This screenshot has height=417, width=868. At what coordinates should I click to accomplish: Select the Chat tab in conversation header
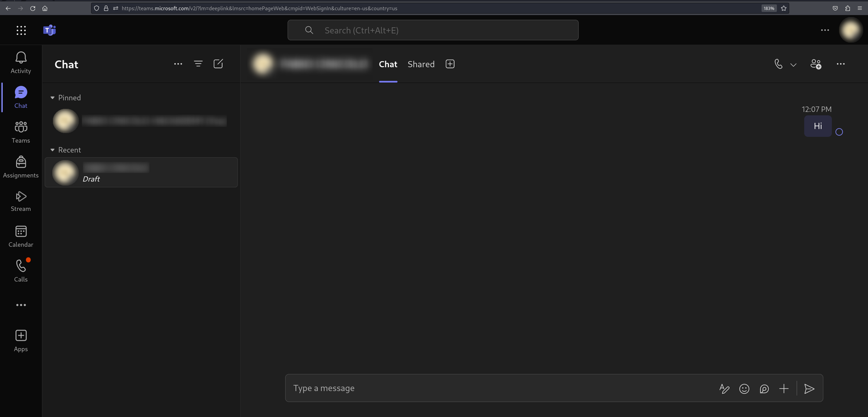(388, 64)
